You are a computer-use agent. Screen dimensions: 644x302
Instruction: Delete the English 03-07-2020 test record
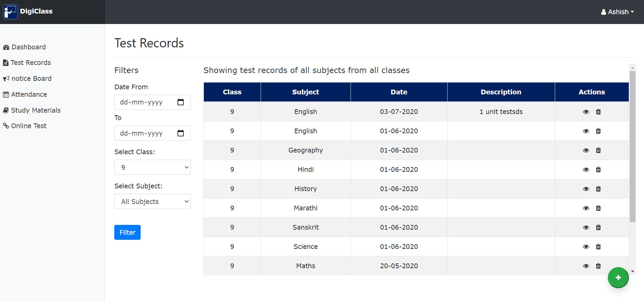(x=598, y=112)
